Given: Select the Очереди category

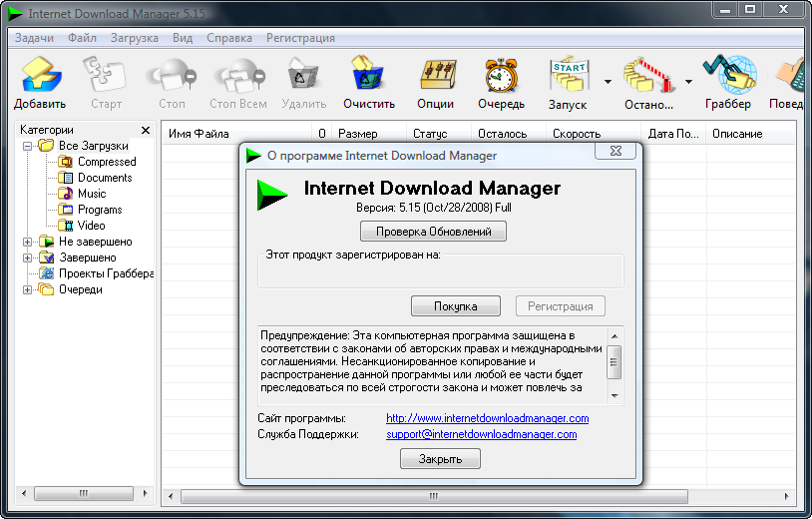Looking at the screenshot, I should pyautogui.click(x=80, y=290).
